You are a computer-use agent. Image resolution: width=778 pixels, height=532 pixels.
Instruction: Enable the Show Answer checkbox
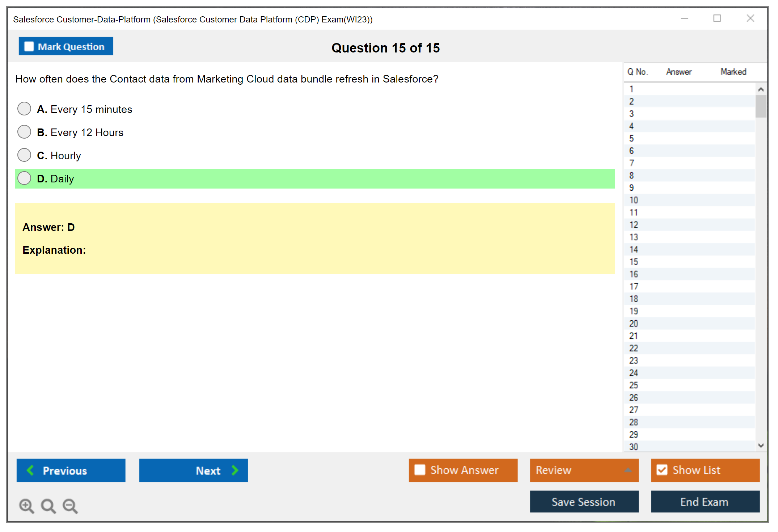[420, 470]
